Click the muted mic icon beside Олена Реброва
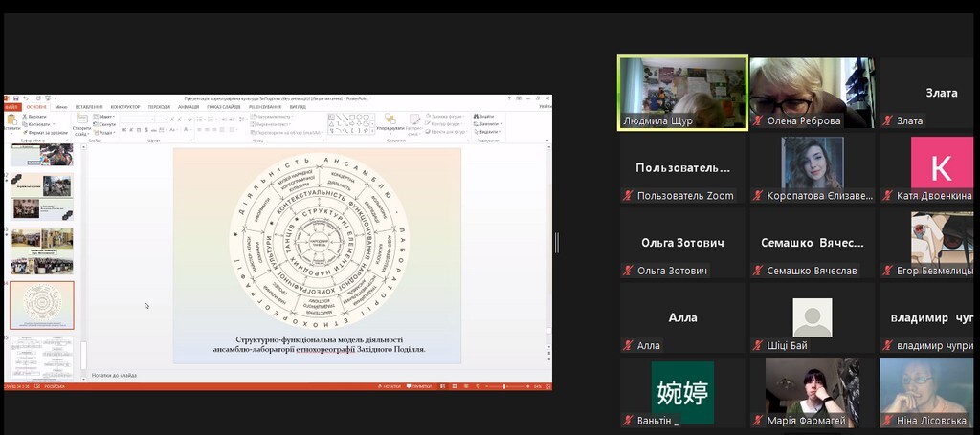 pyautogui.click(x=758, y=120)
